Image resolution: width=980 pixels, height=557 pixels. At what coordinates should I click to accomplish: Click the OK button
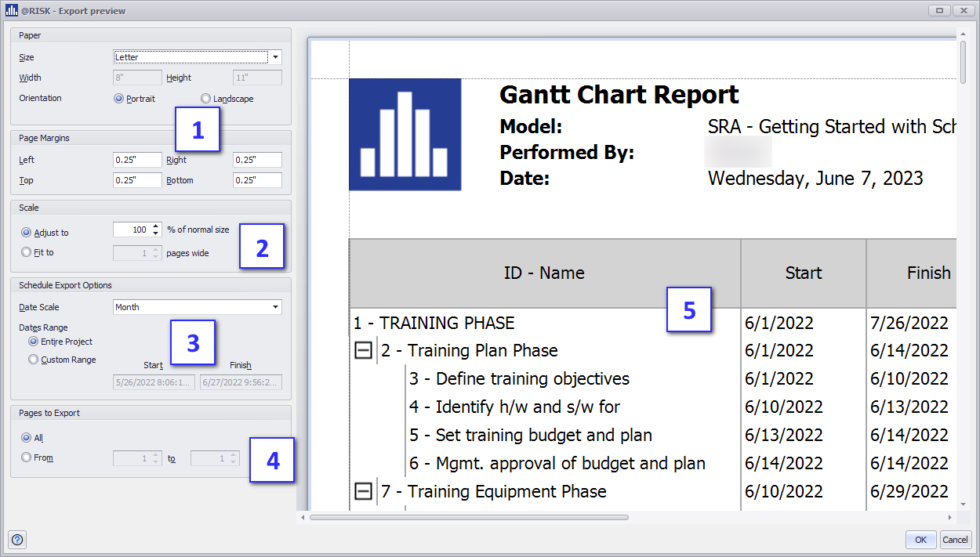(920, 540)
